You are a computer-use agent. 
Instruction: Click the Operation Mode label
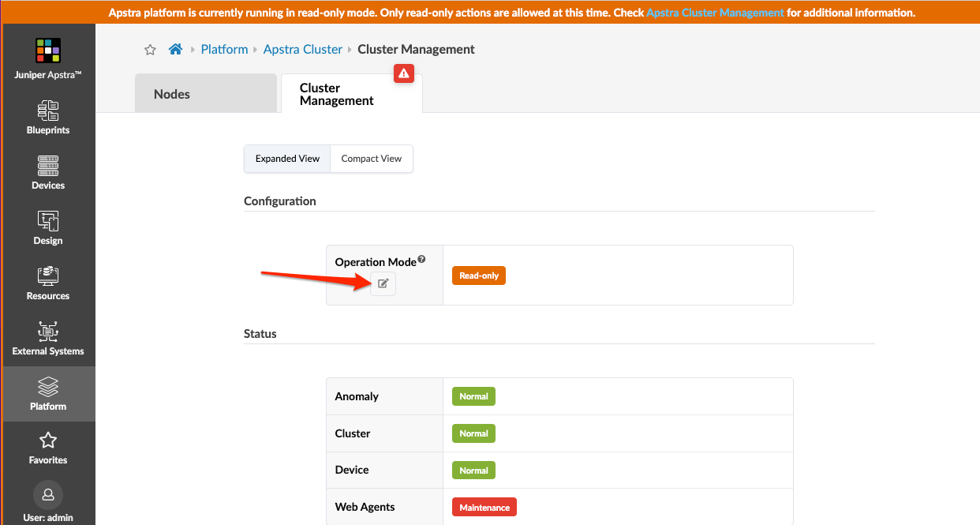click(x=376, y=262)
